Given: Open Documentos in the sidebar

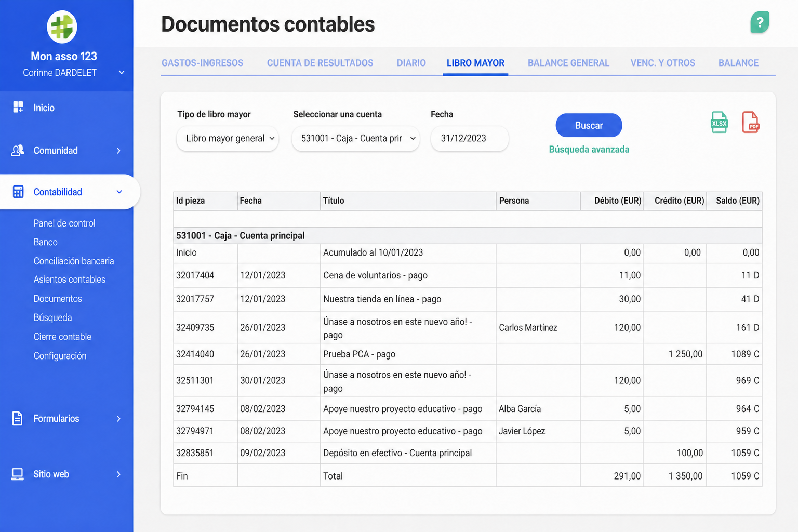Looking at the screenshot, I should [x=58, y=299].
